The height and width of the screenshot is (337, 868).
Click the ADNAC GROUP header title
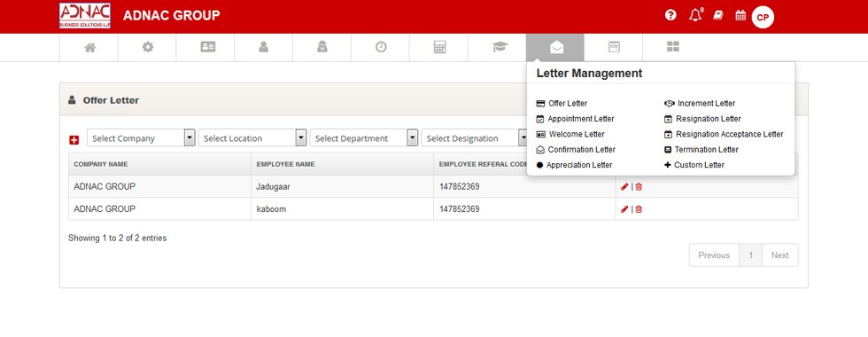[x=171, y=16]
